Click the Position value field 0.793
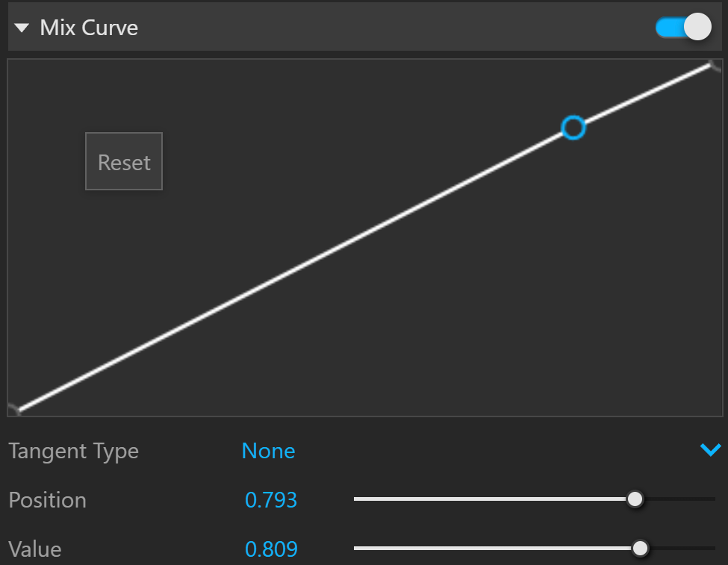 pyautogui.click(x=271, y=500)
